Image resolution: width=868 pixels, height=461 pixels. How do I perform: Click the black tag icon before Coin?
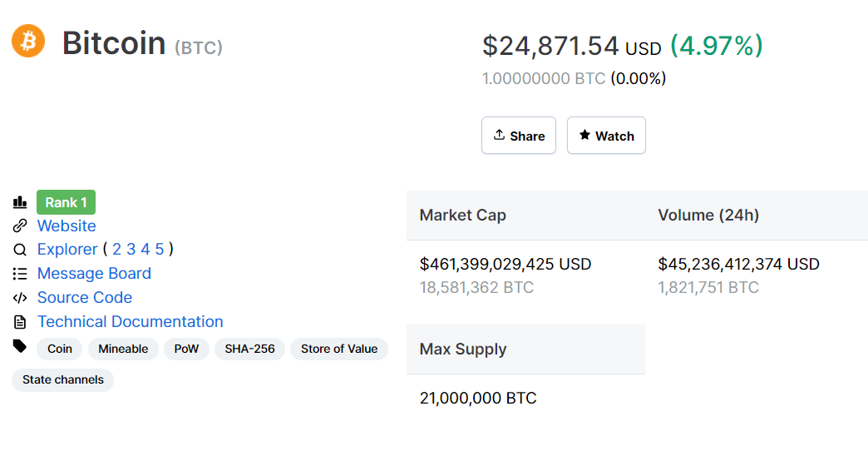pos(20,346)
